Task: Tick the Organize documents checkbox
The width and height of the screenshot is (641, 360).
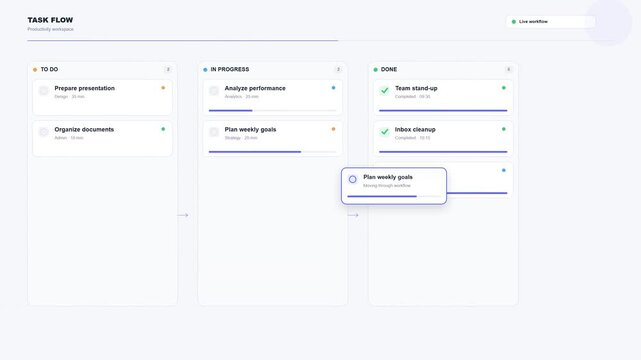Action: pos(44,132)
